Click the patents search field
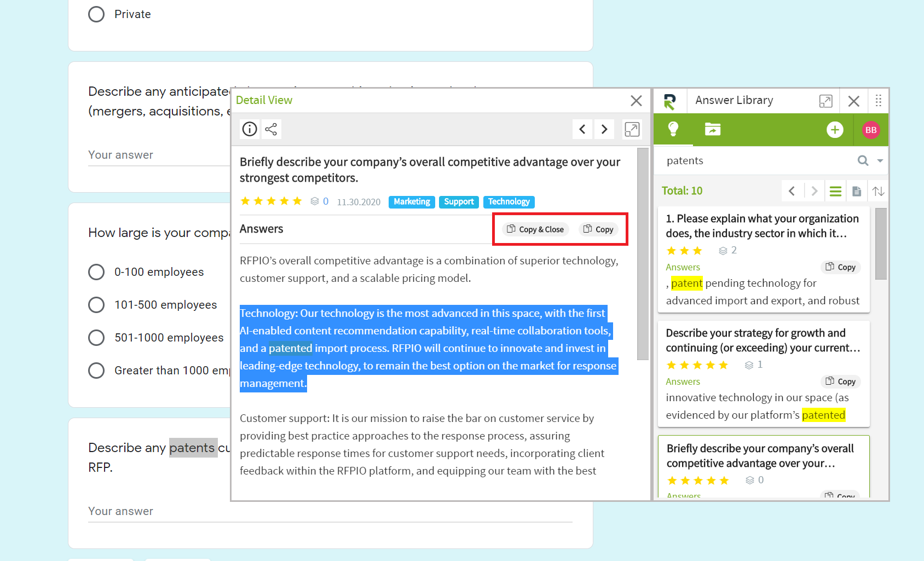Image resolution: width=924 pixels, height=561 pixels. 755,160
